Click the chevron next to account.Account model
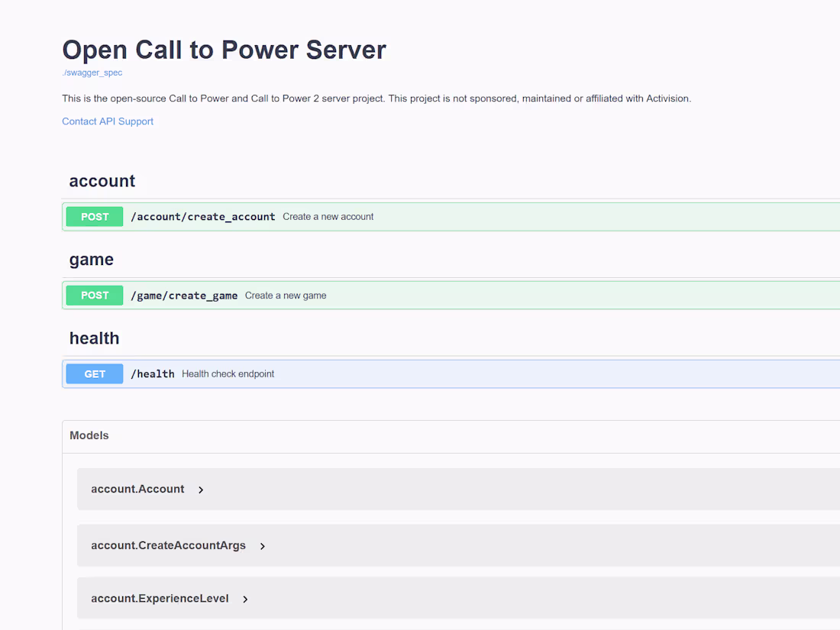 tap(200, 489)
